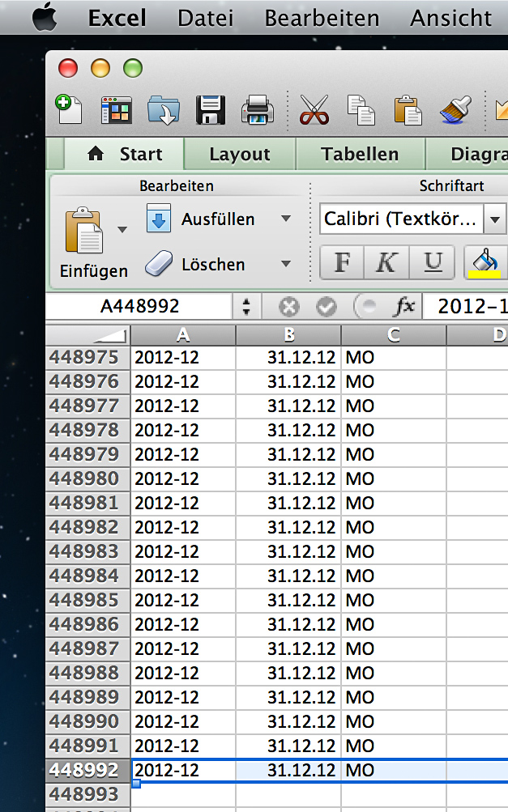The height and width of the screenshot is (812, 508).
Task: Click the name box showing A448992
Action: click(x=139, y=307)
